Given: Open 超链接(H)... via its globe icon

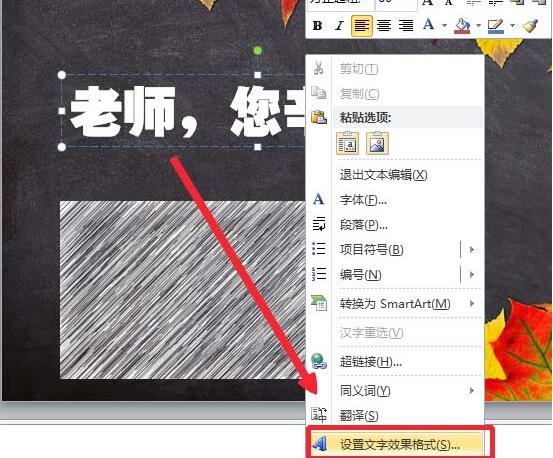Looking at the screenshot, I should [319, 361].
